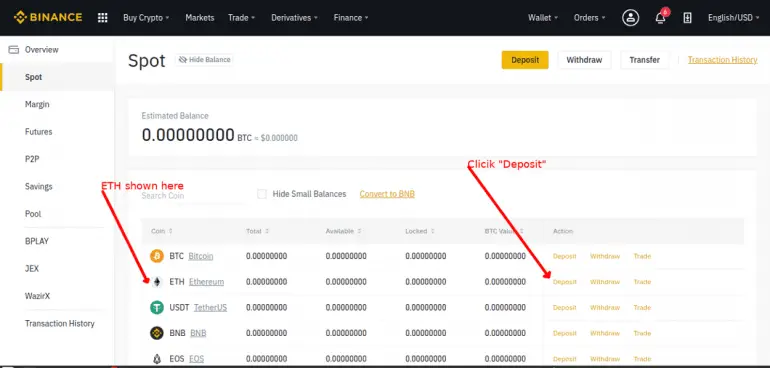Open the Markets menu item
This screenshot has width=770, height=368.
[x=200, y=18]
